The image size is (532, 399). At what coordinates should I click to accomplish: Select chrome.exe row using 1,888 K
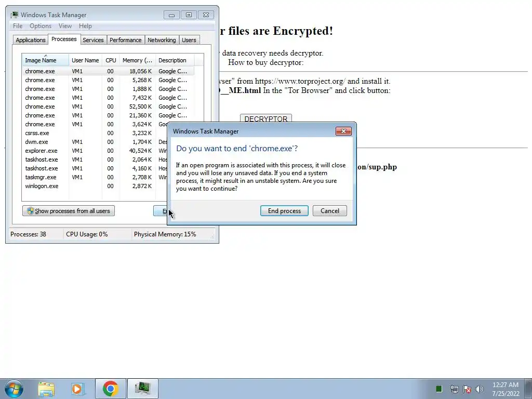[109, 89]
